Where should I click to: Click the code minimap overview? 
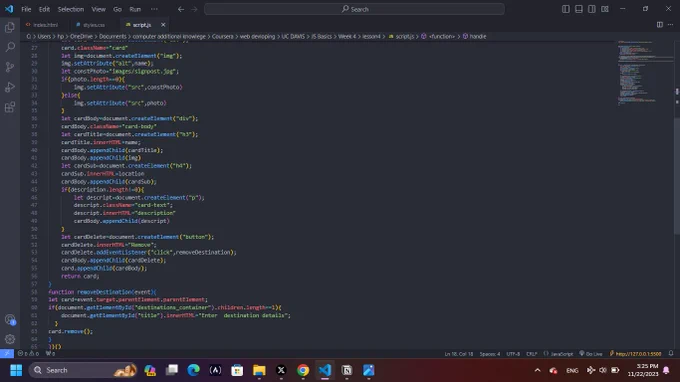tap(645, 73)
